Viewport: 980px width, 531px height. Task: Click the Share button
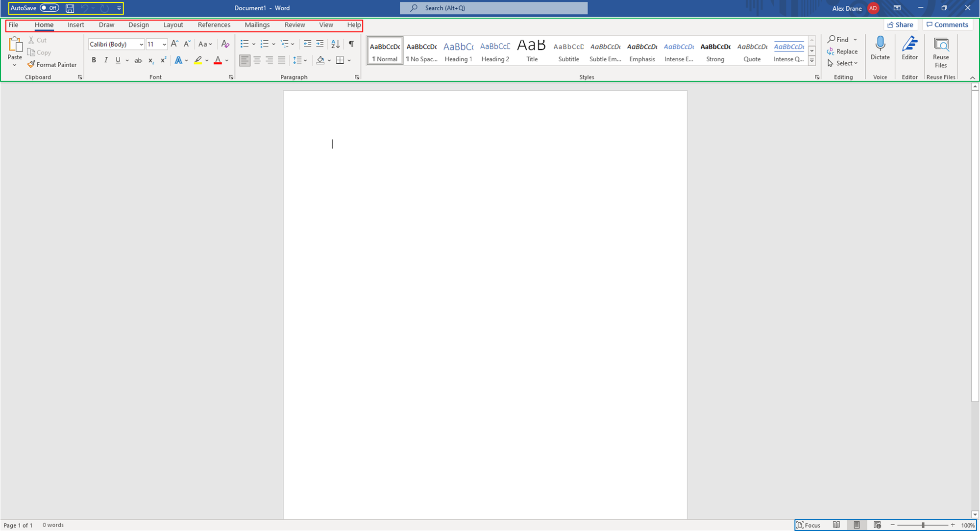coord(900,25)
